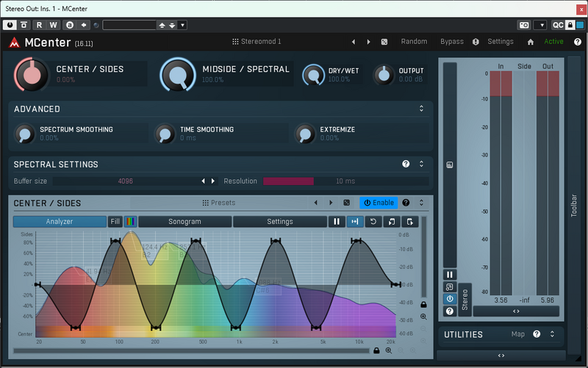The width and height of the screenshot is (588, 368).
Task: Click the Center / Sides red knob
Action: click(x=32, y=75)
